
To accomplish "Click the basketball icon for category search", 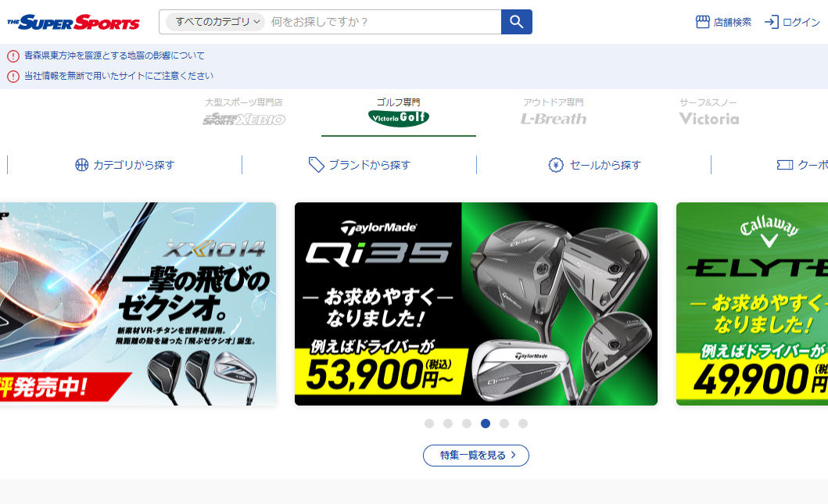I will 81,165.
